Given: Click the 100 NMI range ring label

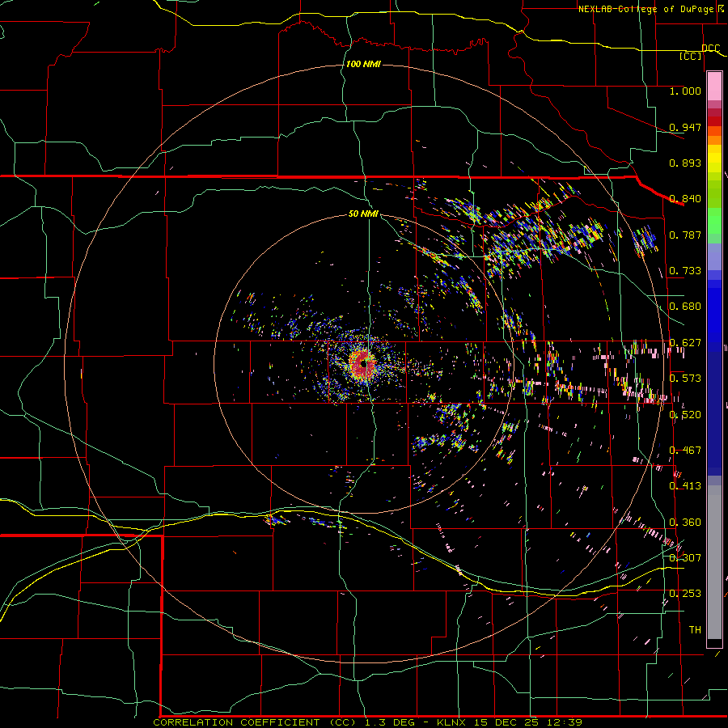Looking at the screenshot, I should pyautogui.click(x=363, y=64).
